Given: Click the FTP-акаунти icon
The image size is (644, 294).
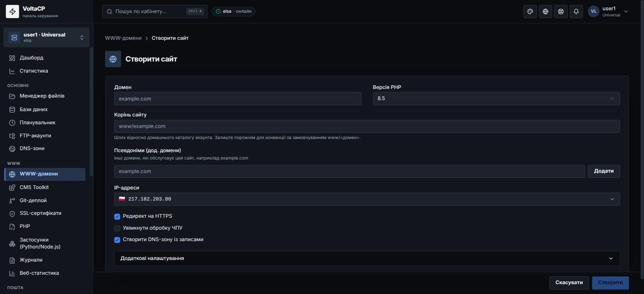Looking at the screenshot, I should (x=12, y=136).
